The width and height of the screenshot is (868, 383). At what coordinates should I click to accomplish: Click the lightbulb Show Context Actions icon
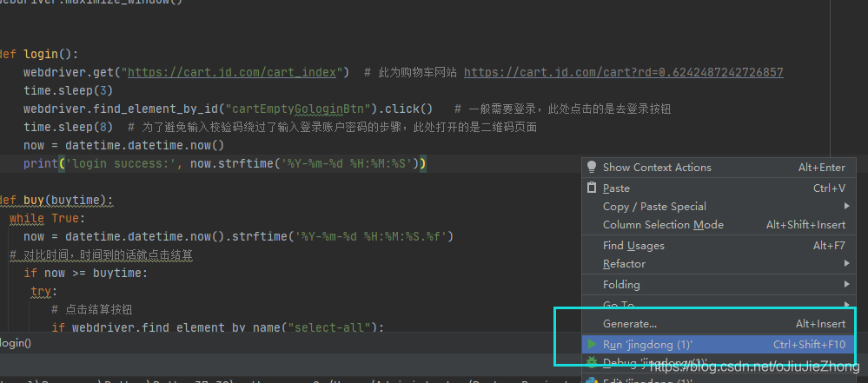tap(592, 167)
